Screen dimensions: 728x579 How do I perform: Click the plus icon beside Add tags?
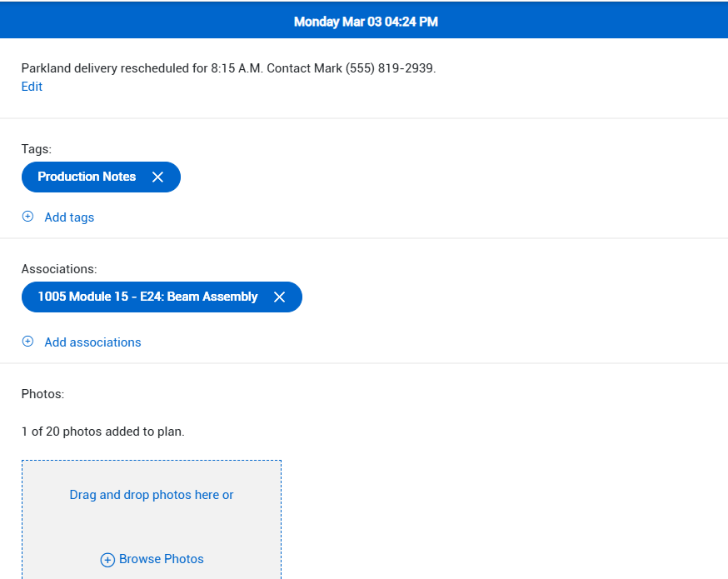click(27, 217)
